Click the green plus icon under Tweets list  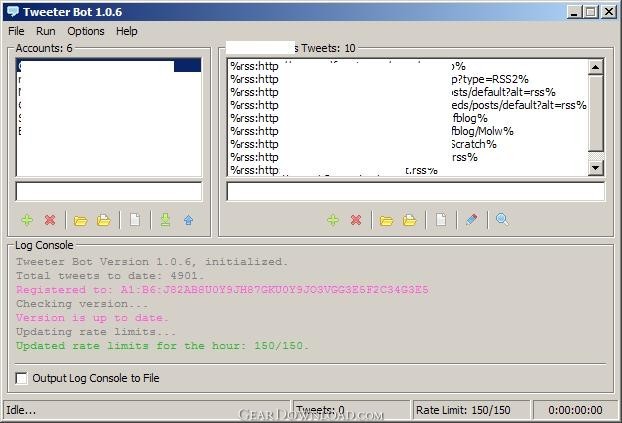(333, 220)
